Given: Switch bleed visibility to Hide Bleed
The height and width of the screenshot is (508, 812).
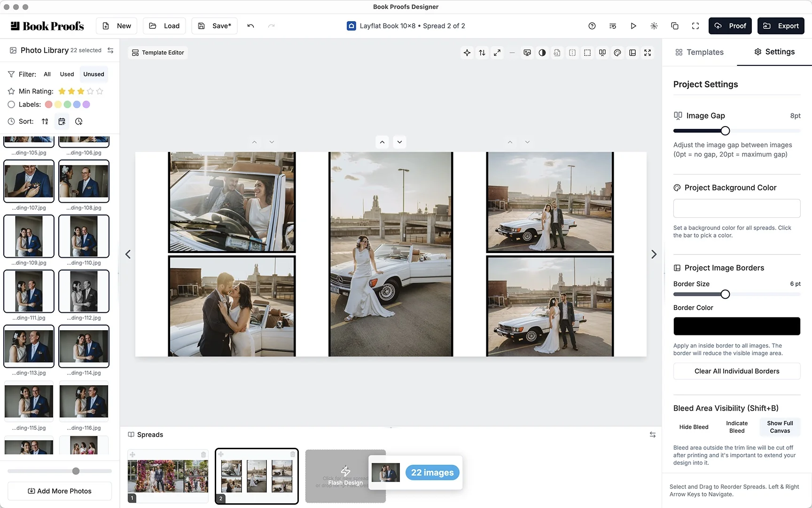Looking at the screenshot, I should (694, 427).
